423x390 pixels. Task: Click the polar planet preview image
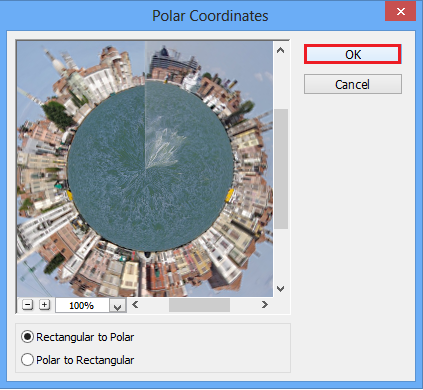[145, 169]
